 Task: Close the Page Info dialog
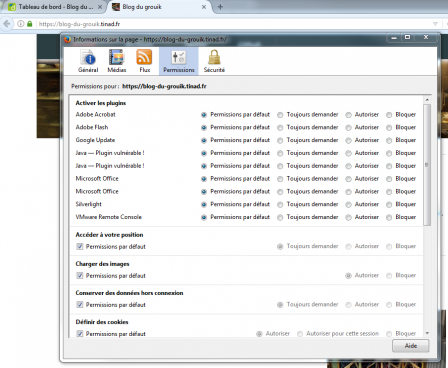point(426,37)
